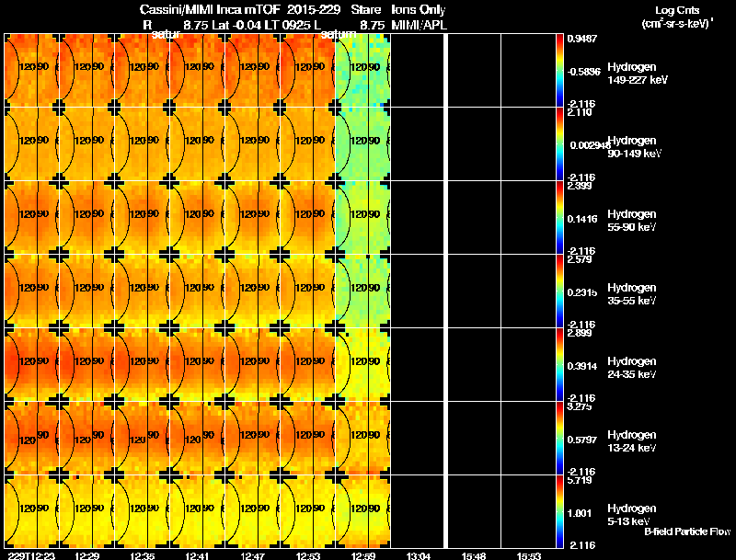Click the '2.579' colorbar maximum value
Image resolution: width=736 pixels, height=560 pixels.
[580, 259]
